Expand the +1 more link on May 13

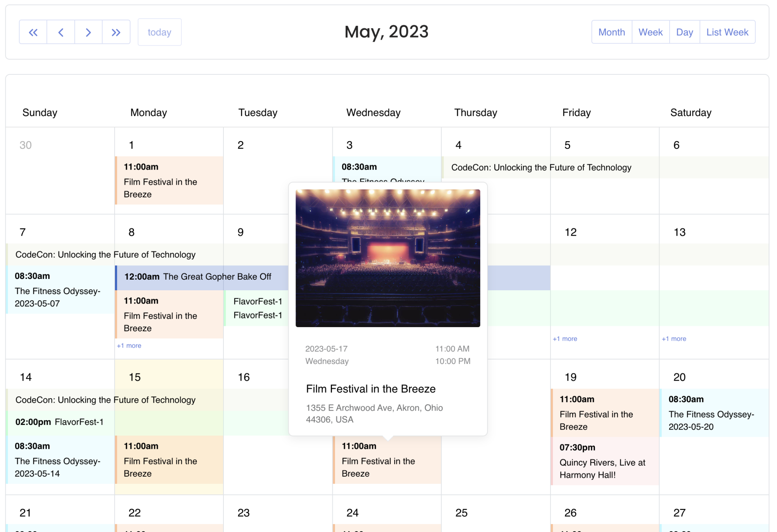tap(674, 338)
